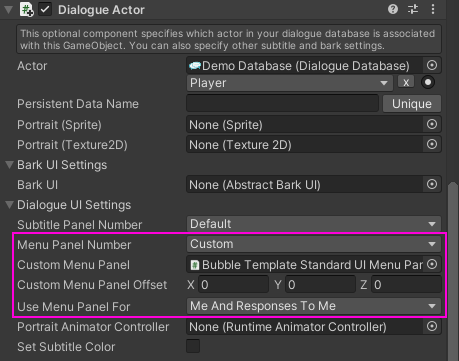Open object picker for Portrait (Sprite)
The image size is (459, 361).
pyautogui.click(x=432, y=125)
